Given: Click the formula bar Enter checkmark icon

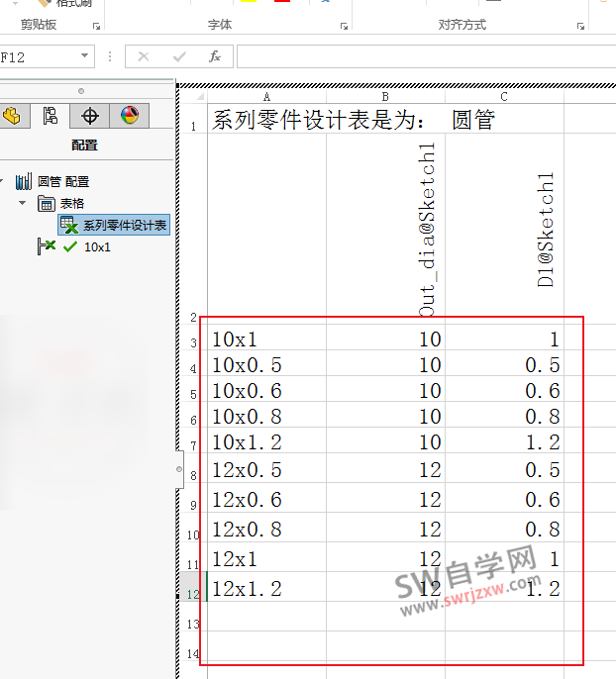Looking at the screenshot, I should pos(179,56).
